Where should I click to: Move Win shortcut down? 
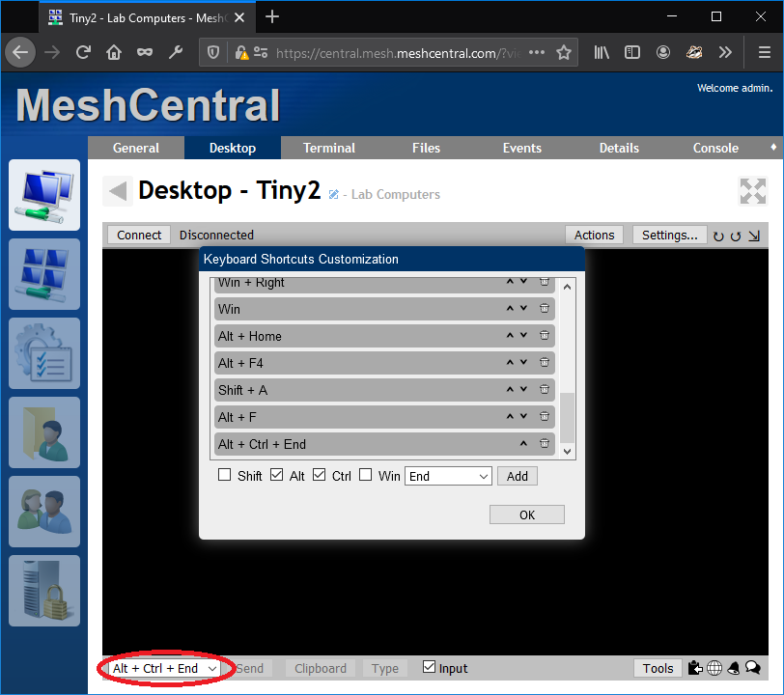click(x=523, y=308)
